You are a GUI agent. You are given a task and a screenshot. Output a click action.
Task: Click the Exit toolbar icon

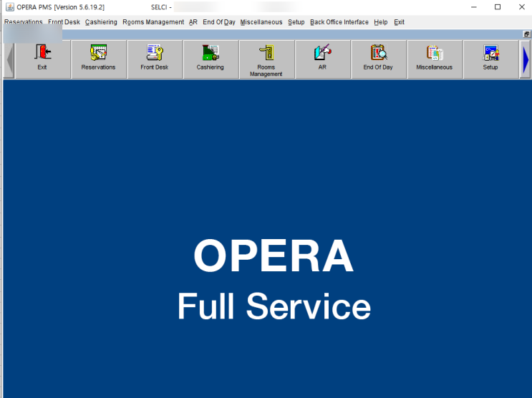42,59
